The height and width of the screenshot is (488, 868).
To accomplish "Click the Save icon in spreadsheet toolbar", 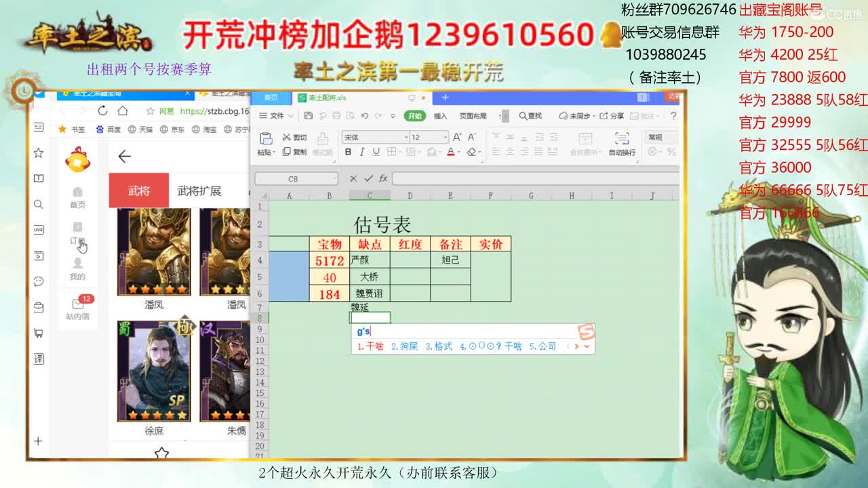I will tap(309, 116).
